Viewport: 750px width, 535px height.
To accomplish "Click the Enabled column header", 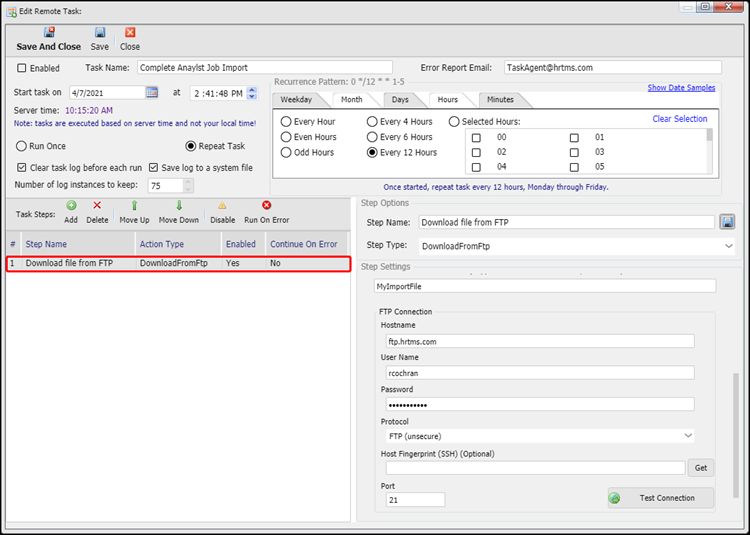I will 243,244.
